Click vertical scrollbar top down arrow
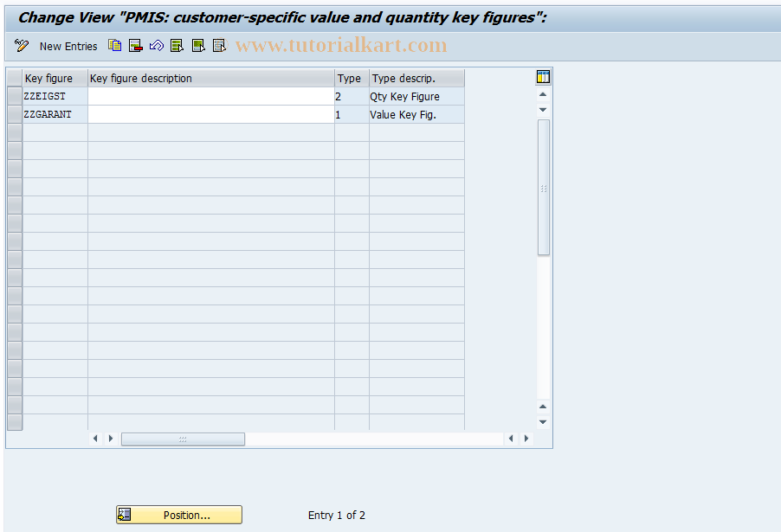This screenshot has width=781, height=532. click(543, 110)
